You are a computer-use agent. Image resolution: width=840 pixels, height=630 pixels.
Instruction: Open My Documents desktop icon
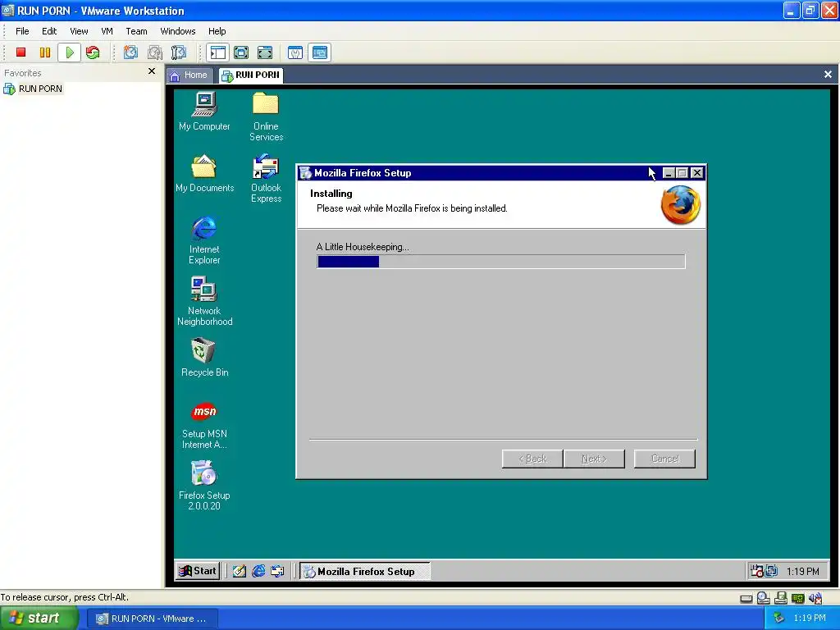point(204,173)
